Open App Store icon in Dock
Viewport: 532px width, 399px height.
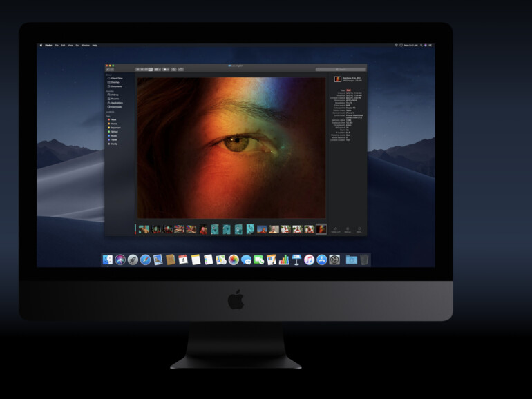coord(322,260)
